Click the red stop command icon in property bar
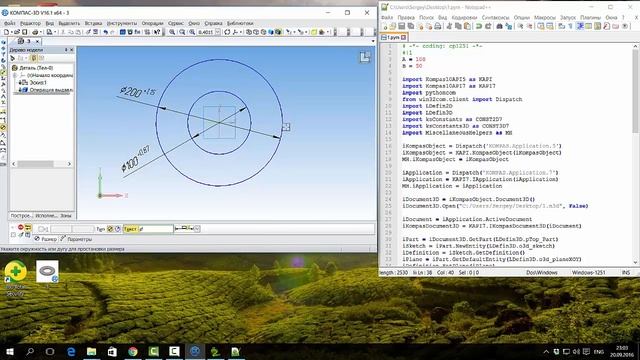 [x=20, y=227]
